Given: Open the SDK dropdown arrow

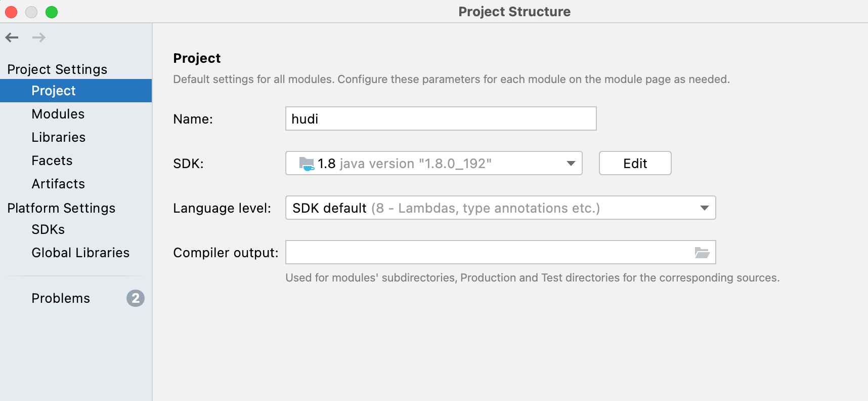Looking at the screenshot, I should pyautogui.click(x=571, y=164).
